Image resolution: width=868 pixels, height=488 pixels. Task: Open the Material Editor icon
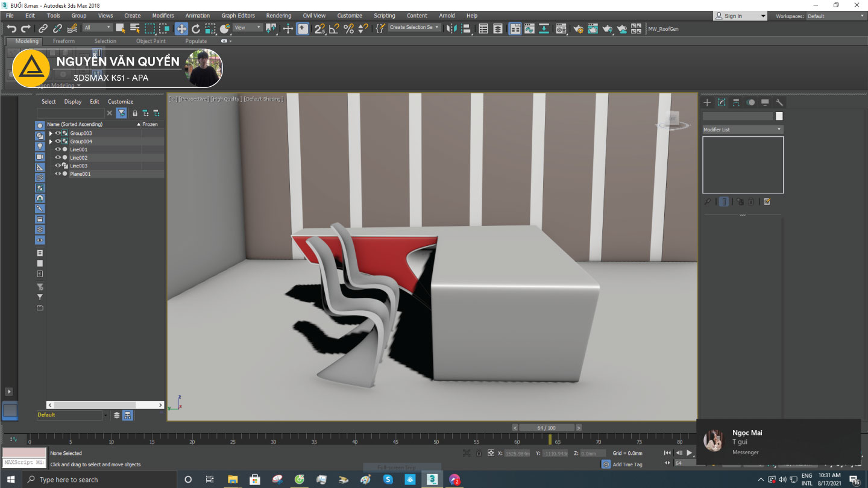561,28
